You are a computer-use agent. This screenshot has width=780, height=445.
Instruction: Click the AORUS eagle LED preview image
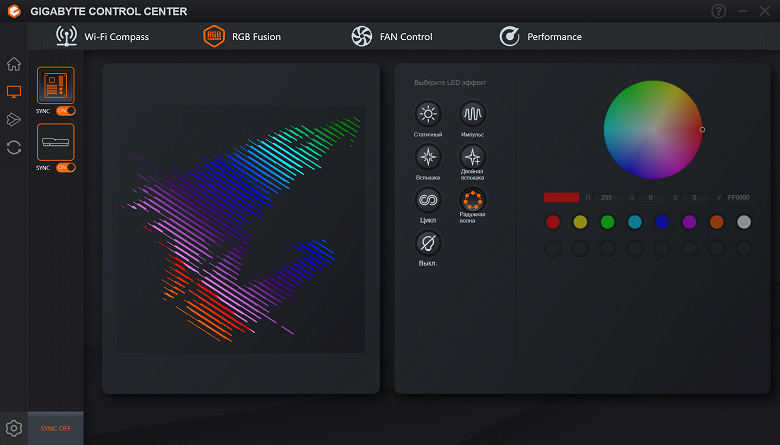coord(241,229)
